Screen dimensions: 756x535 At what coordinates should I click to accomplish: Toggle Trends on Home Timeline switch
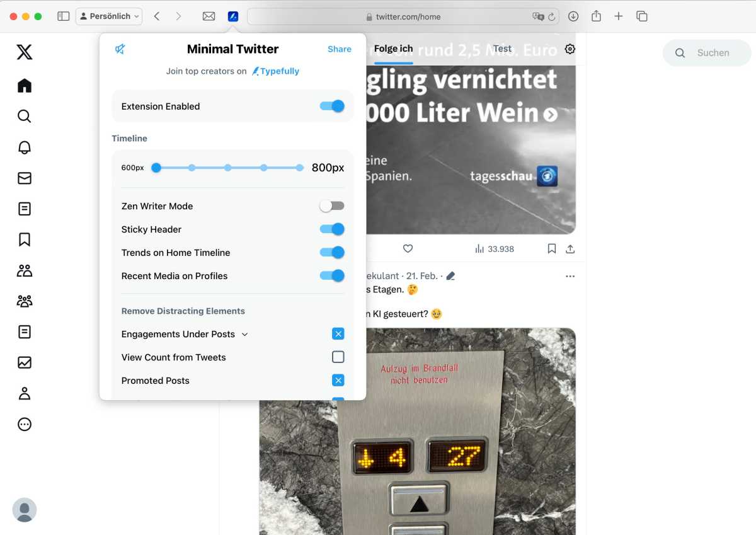332,252
